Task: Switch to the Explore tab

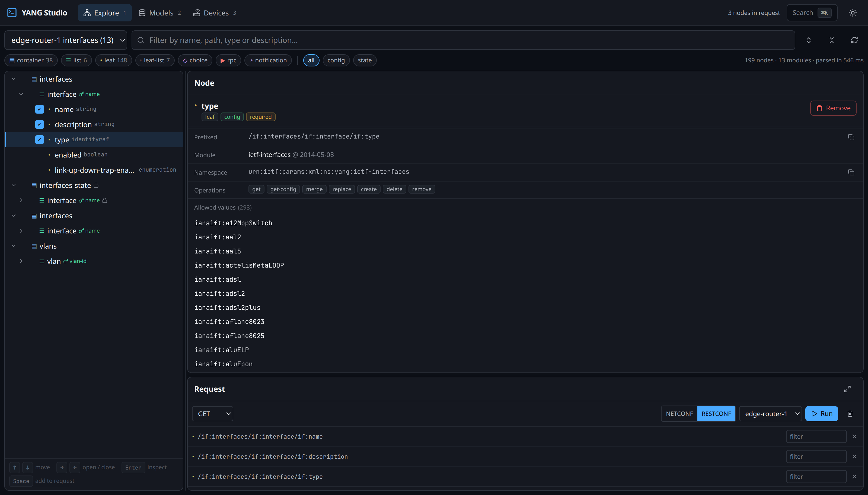Action: pos(105,13)
